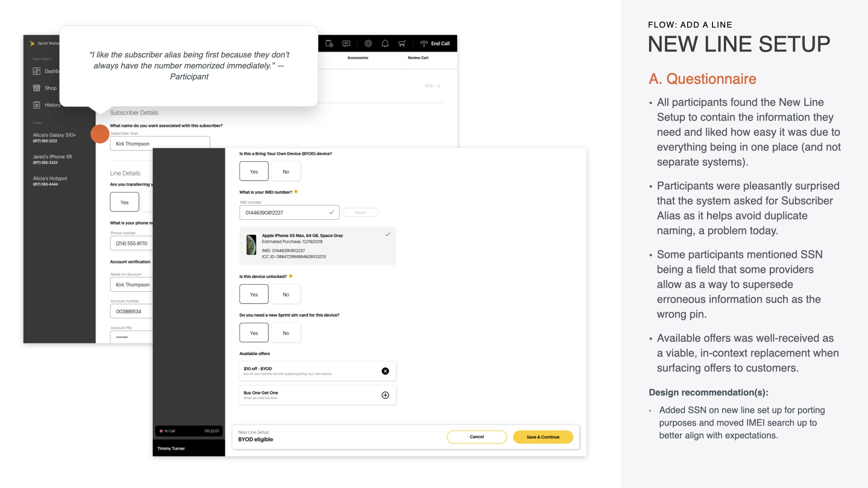This screenshot has height=488, width=868.
Task: Open the settings gear icon in the top bar
Action: (x=368, y=43)
